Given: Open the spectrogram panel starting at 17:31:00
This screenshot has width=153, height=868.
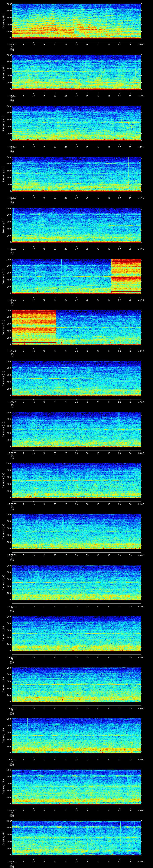Looking at the screenshot, I should click(x=76, y=123).
